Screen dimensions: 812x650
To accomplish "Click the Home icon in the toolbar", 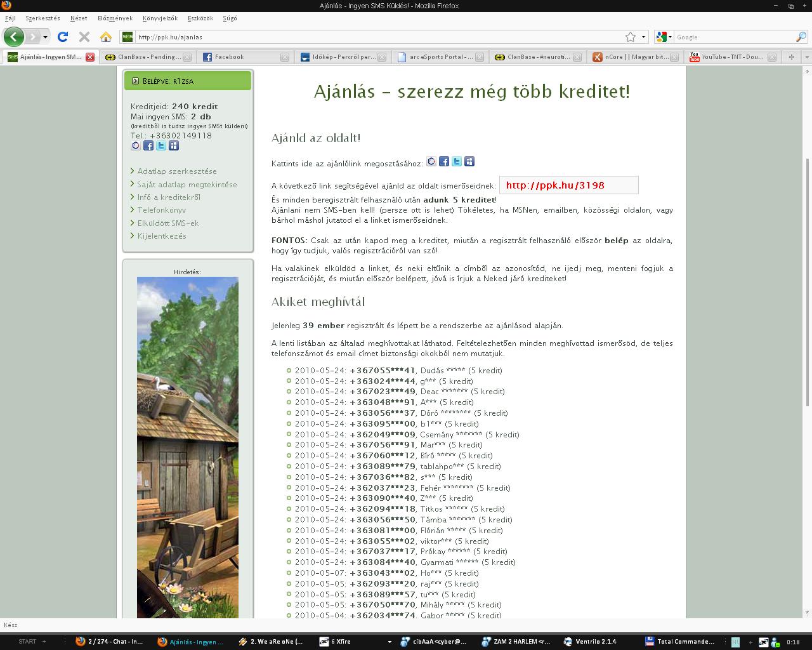I will click(x=106, y=37).
